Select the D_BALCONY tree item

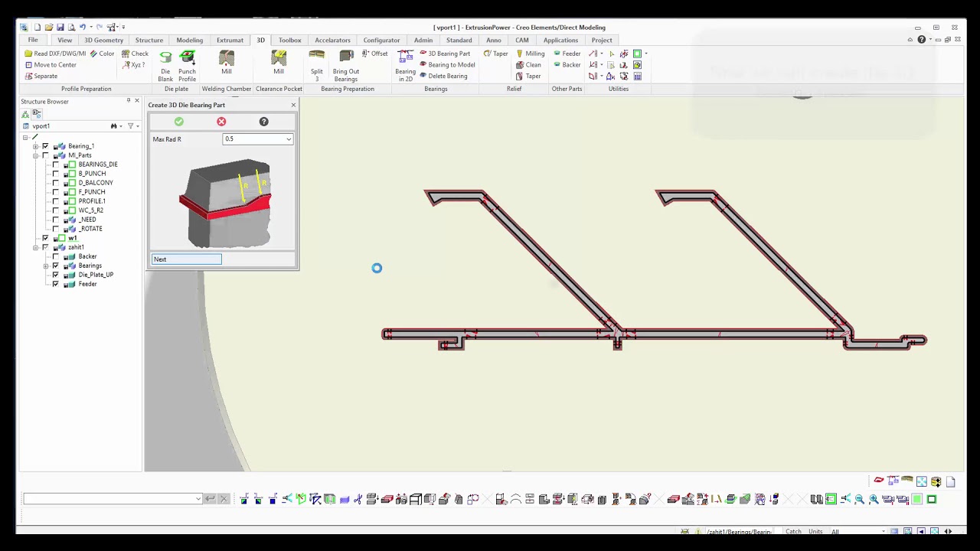96,183
